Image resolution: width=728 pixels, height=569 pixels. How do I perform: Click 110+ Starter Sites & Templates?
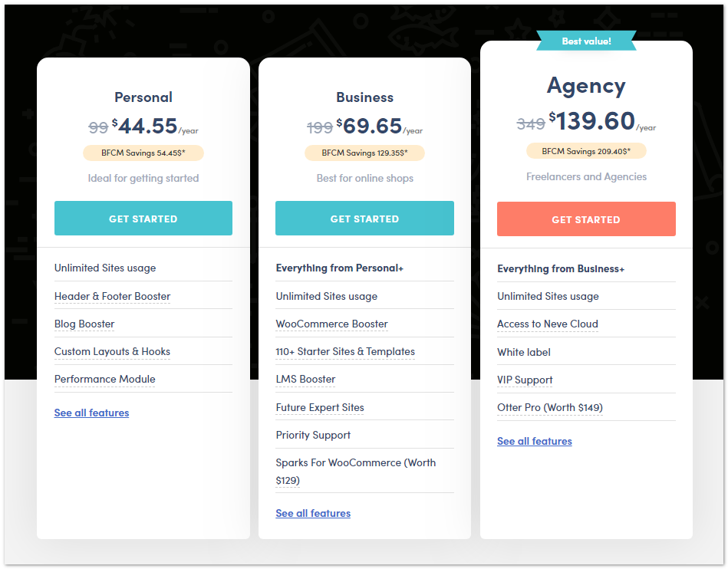click(345, 351)
